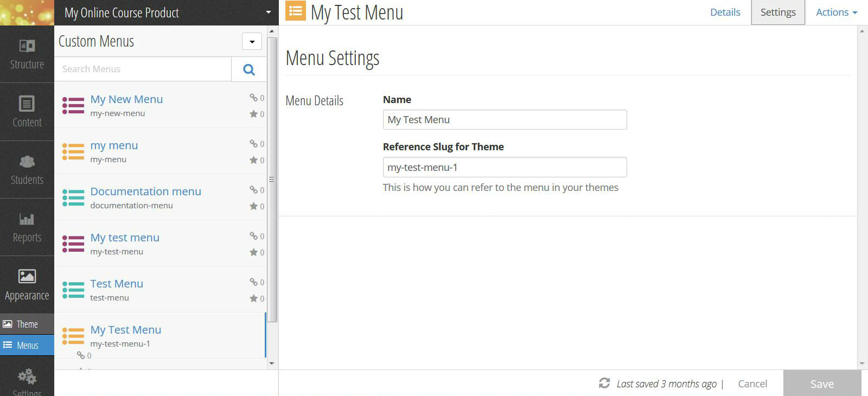Open the Custom Menus dropdown arrow

pos(252,42)
